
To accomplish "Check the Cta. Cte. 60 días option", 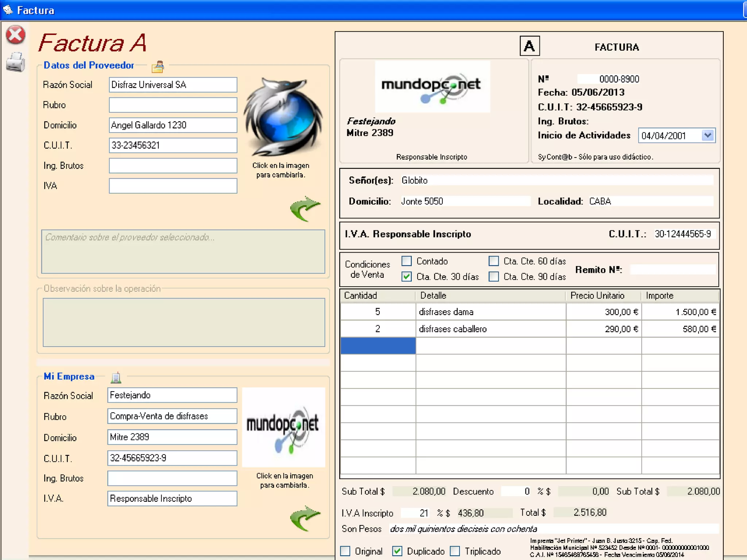I will 494,261.
